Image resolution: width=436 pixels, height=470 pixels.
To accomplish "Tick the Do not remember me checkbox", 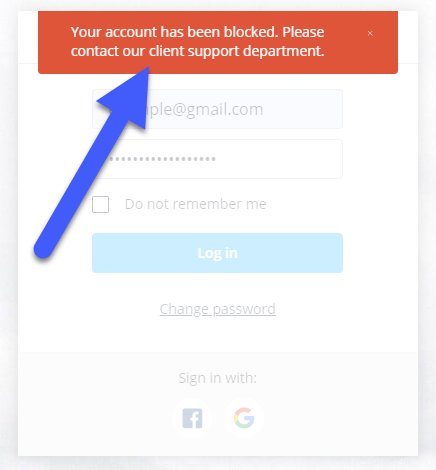I will point(100,204).
